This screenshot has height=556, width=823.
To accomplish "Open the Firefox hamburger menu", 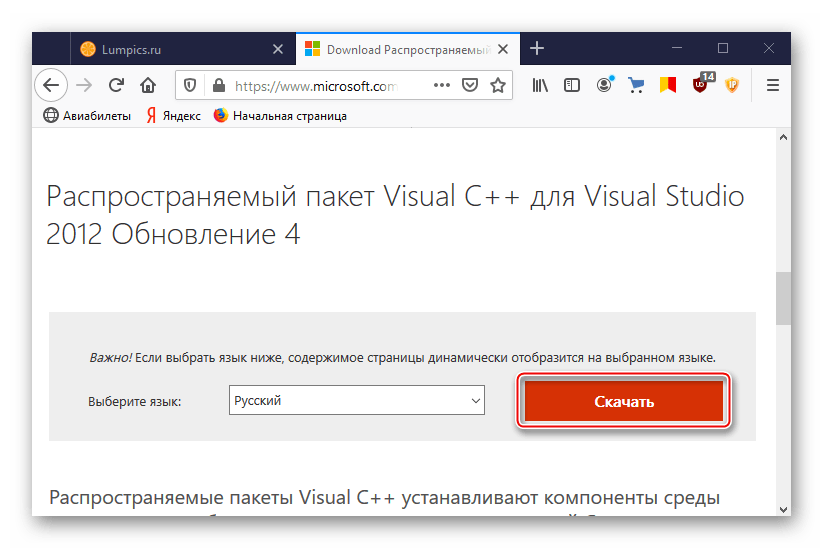I will coord(773,85).
